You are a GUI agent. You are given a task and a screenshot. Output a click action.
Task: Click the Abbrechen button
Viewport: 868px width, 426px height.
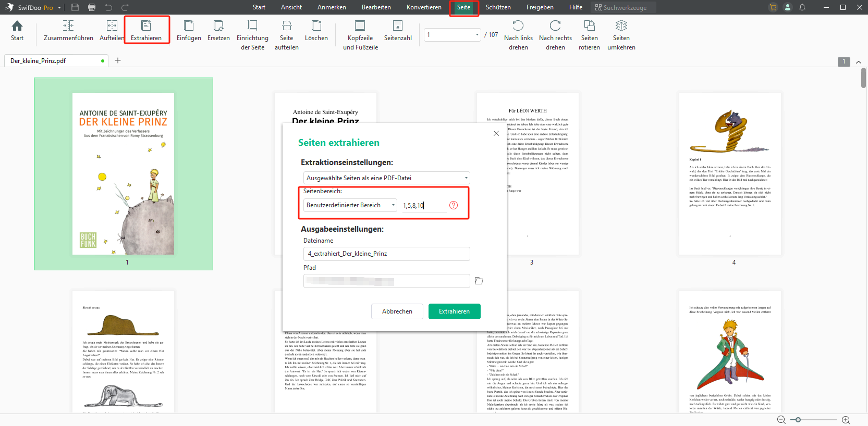pos(397,311)
